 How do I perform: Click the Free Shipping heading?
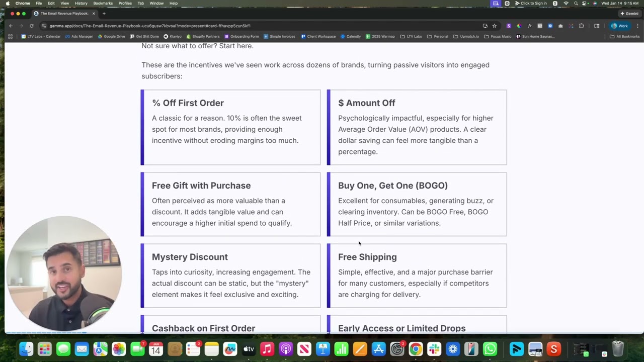coord(367,257)
